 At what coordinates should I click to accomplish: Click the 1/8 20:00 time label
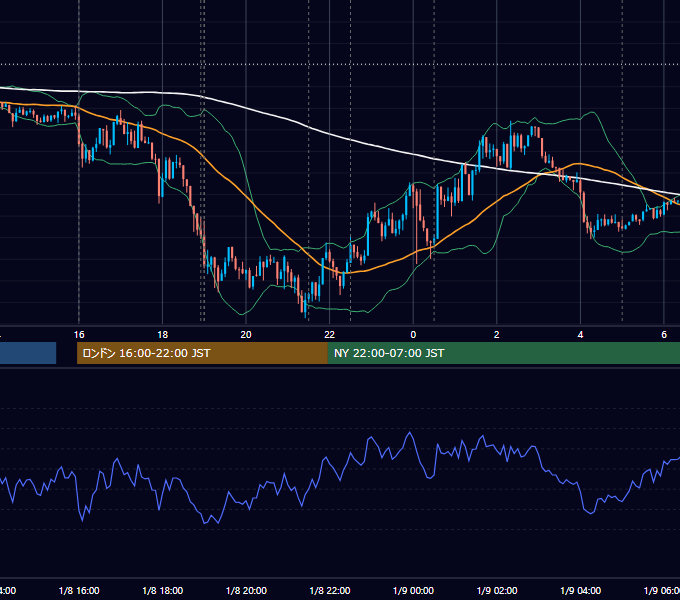pyautogui.click(x=246, y=590)
